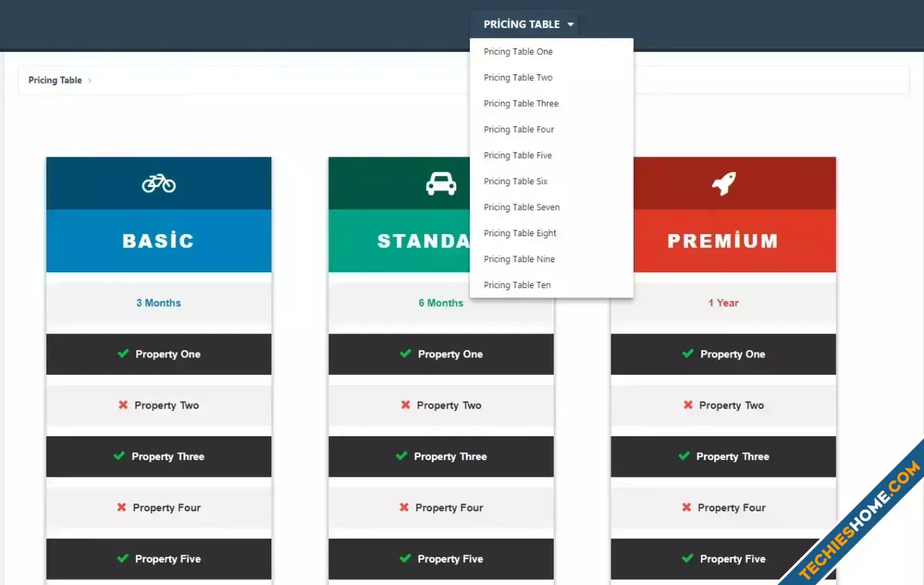
Task: Click red cross beside Basic Property Four
Action: coord(121,508)
